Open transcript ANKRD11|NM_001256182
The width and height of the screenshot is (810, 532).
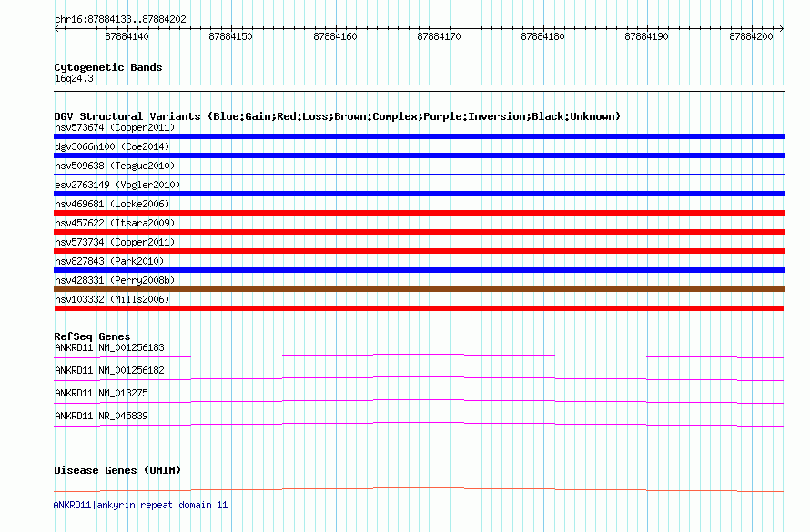click(x=109, y=370)
